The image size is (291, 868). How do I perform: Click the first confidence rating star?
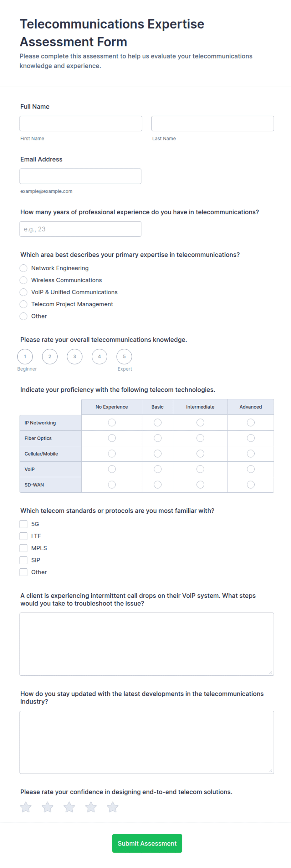[x=26, y=807]
